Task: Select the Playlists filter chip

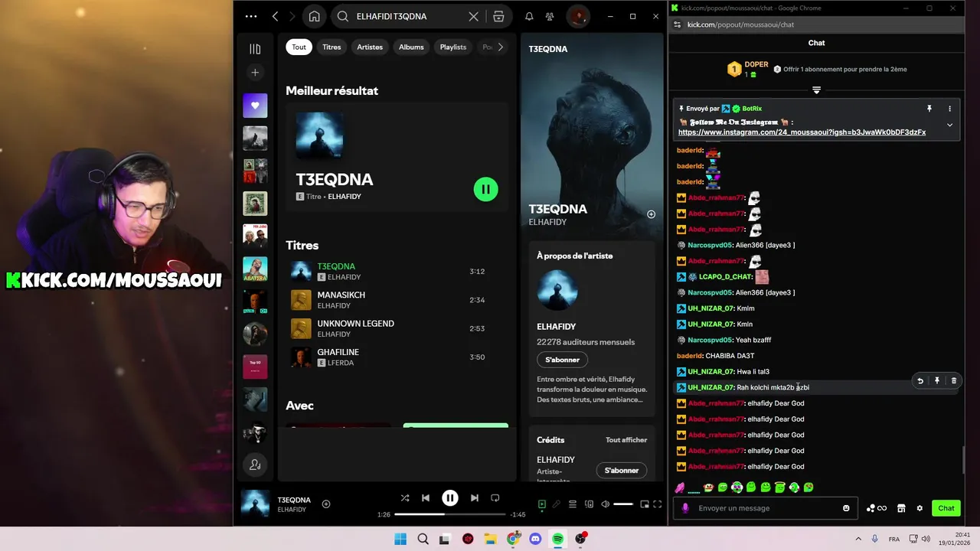Action: click(453, 47)
